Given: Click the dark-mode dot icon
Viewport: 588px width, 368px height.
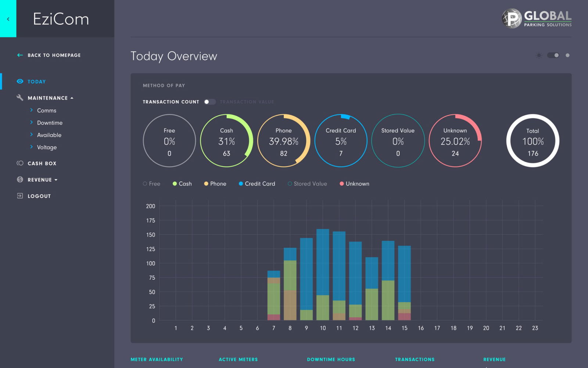Looking at the screenshot, I should coord(567,55).
